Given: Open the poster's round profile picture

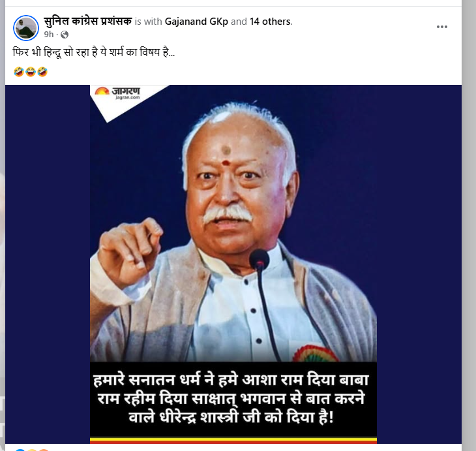Looking at the screenshot, I should pyautogui.click(x=26, y=27).
